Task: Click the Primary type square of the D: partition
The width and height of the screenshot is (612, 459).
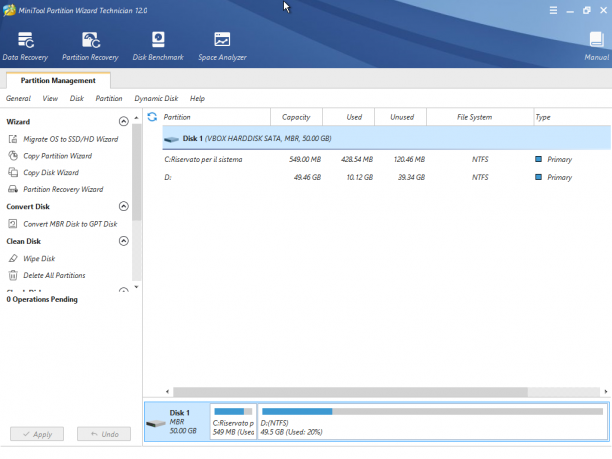Action: [538, 177]
